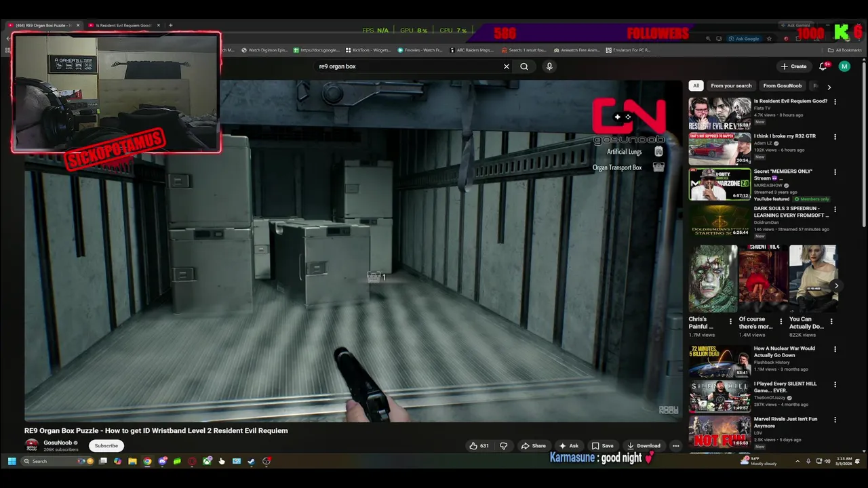Open ARC Raiders Maps bookmark
This screenshot has width=868, height=488.
point(472,50)
